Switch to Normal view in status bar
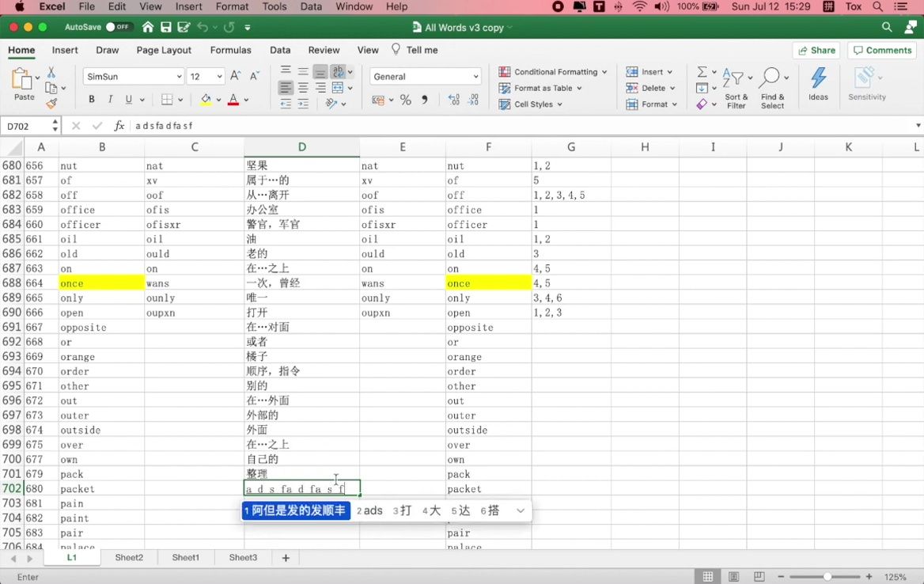This screenshot has height=584, width=924. click(708, 577)
